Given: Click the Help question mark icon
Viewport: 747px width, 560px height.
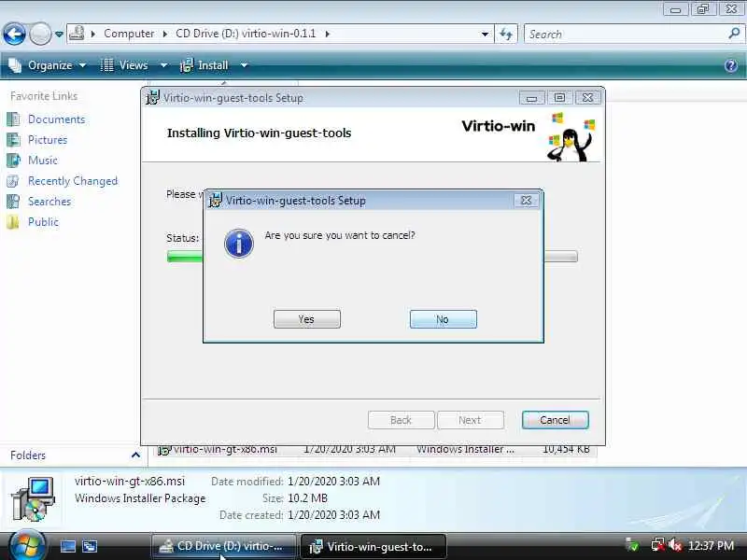Looking at the screenshot, I should [x=731, y=65].
